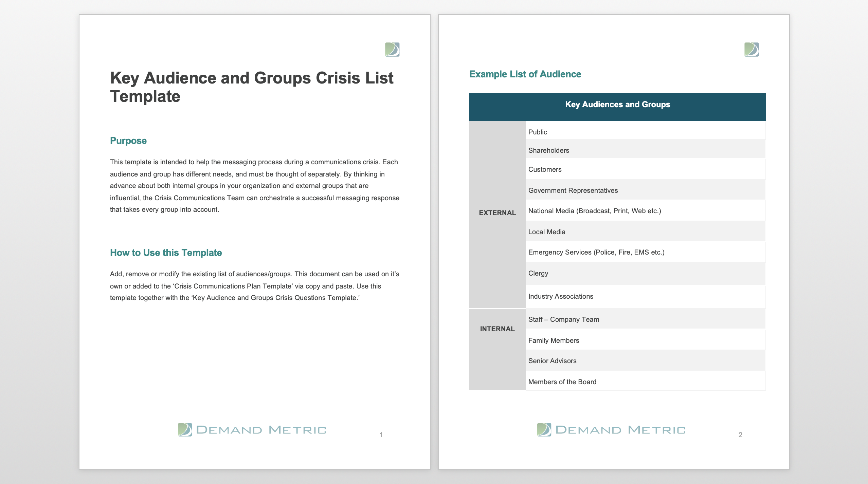868x484 pixels.
Task: Click the Demand Metric footer logo on page 1
Action: click(252, 430)
